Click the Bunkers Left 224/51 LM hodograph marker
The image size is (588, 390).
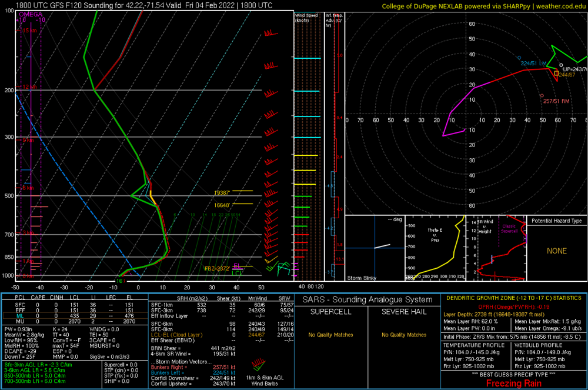point(519,58)
